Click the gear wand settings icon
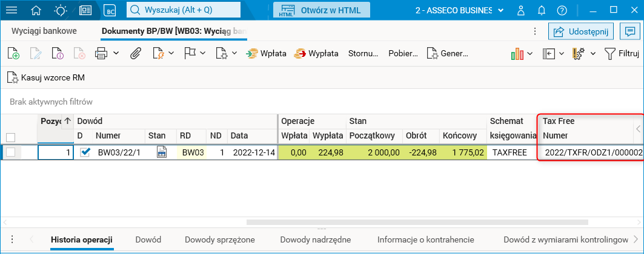The height and width of the screenshot is (254, 644). (x=579, y=53)
